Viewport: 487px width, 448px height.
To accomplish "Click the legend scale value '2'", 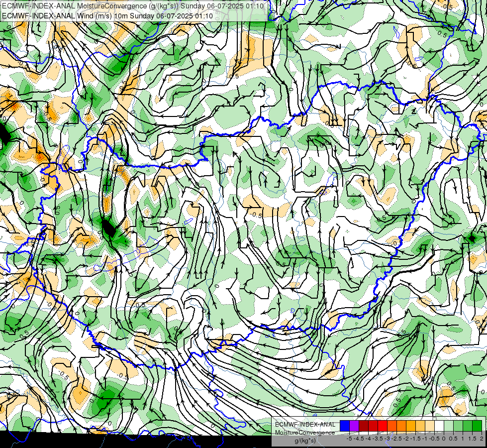I will [482, 439].
